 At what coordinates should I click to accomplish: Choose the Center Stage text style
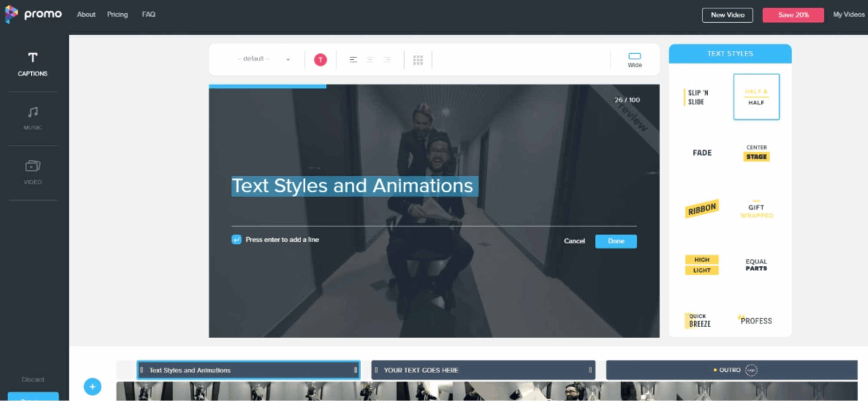(x=756, y=152)
